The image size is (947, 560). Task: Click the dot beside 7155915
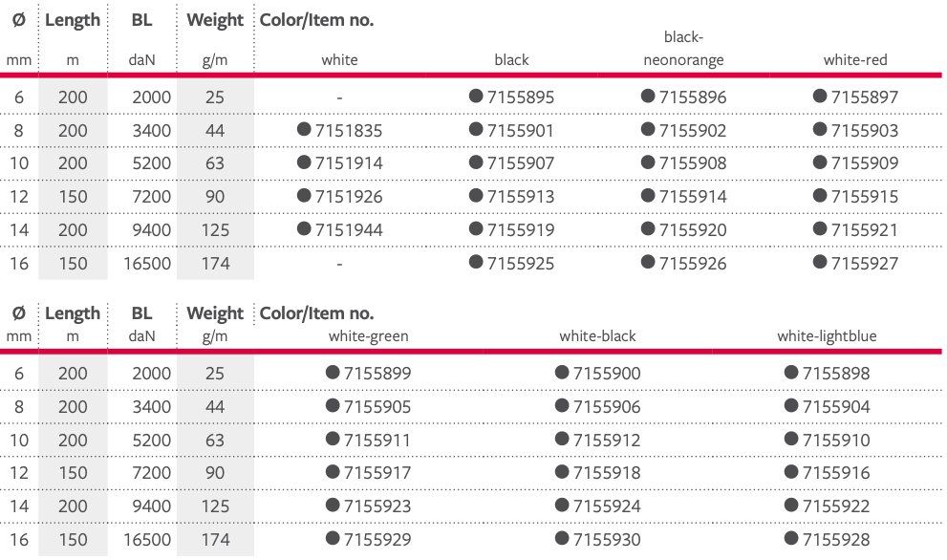point(820,195)
